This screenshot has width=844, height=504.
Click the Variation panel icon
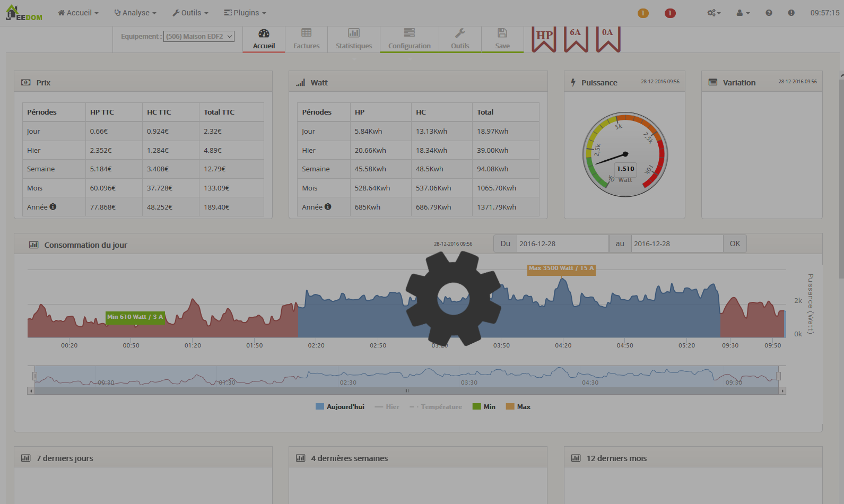[x=713, y=82]
